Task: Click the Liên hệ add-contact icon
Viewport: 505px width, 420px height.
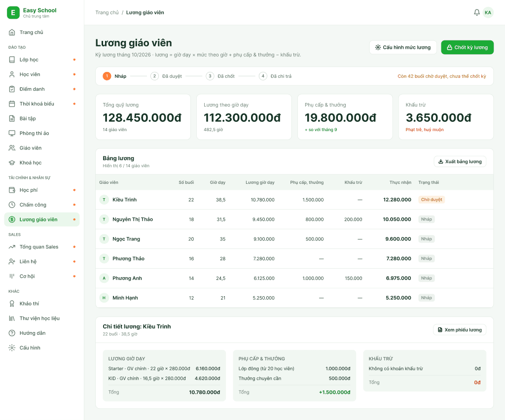Action: pyautogui.click(x=12, y=262)
